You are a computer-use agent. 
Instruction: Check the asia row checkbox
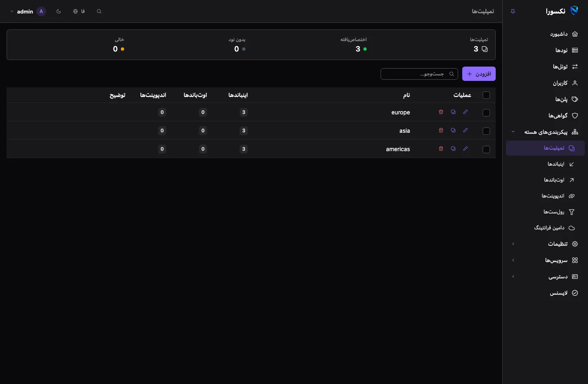[486, 131]
